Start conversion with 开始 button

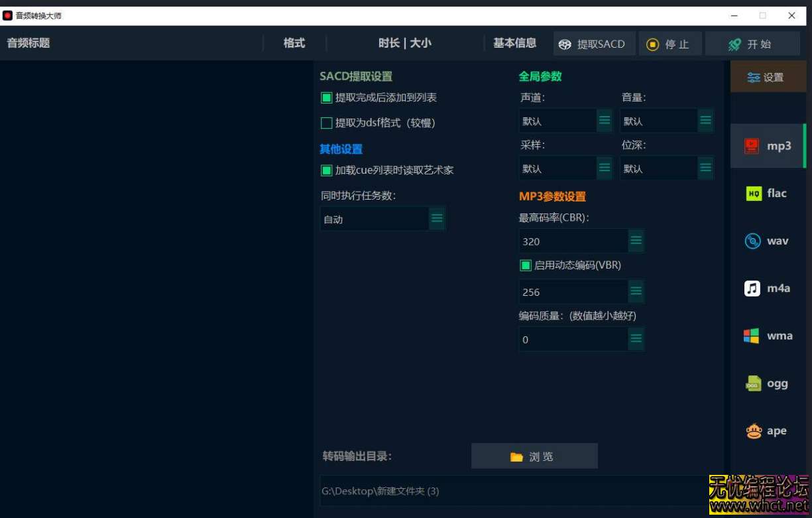click(x=753, y=44)
